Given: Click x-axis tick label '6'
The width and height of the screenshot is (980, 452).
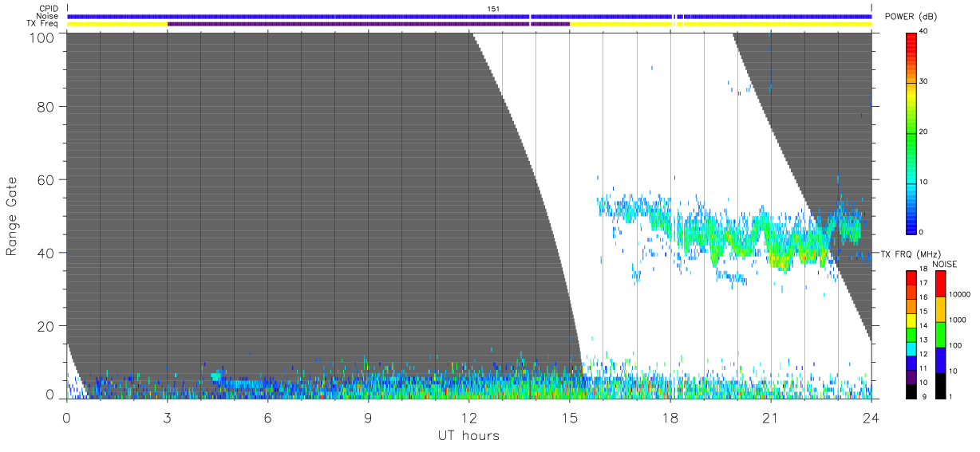Looking at the screenshot, I should [267, 419].
